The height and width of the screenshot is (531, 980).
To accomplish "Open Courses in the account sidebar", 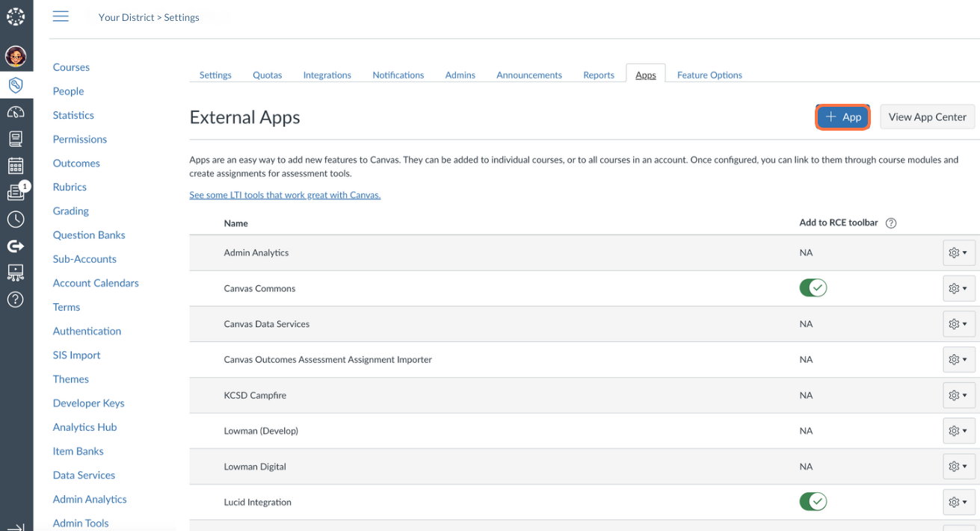I will coord(71,67).
